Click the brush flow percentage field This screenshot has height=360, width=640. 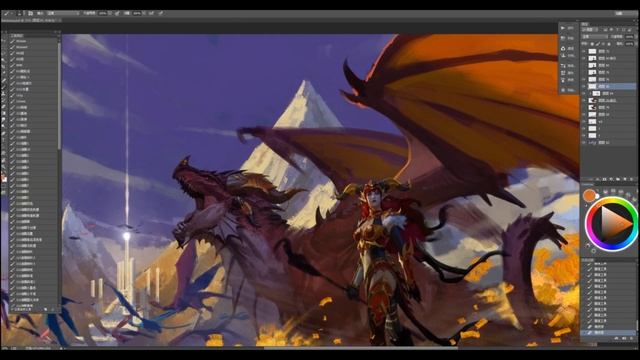pyautogui.click(x=137, y=13)
